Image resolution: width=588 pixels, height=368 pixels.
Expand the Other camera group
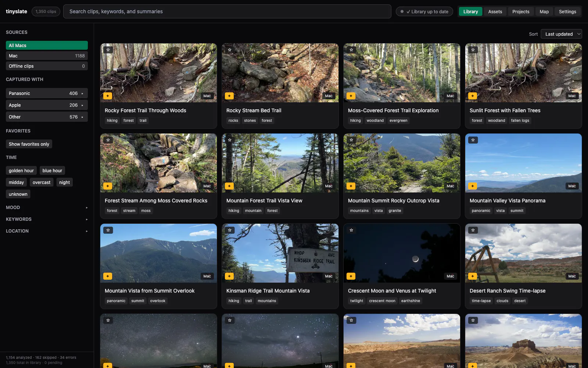click(47, 117)
